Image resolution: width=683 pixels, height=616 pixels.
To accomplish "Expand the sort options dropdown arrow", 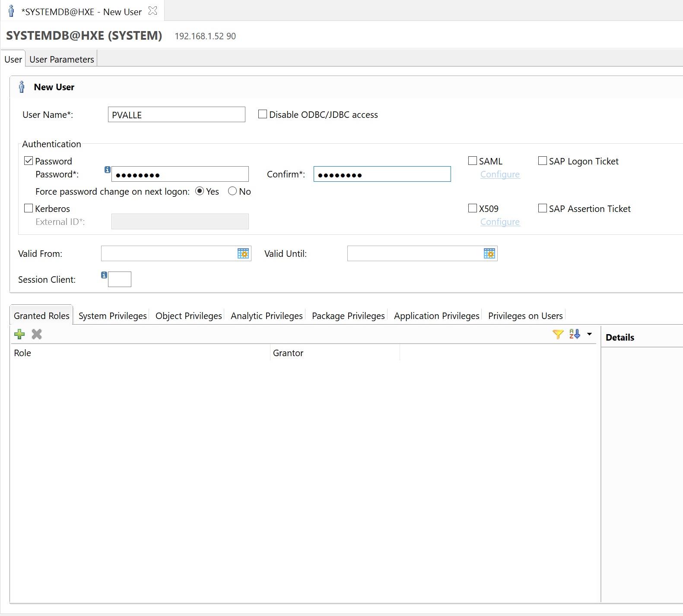I will click(x=589, y=334).
